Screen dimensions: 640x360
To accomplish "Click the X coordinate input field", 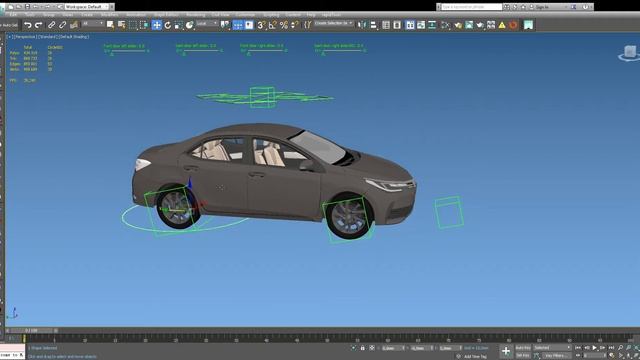I will coord(391,348).
